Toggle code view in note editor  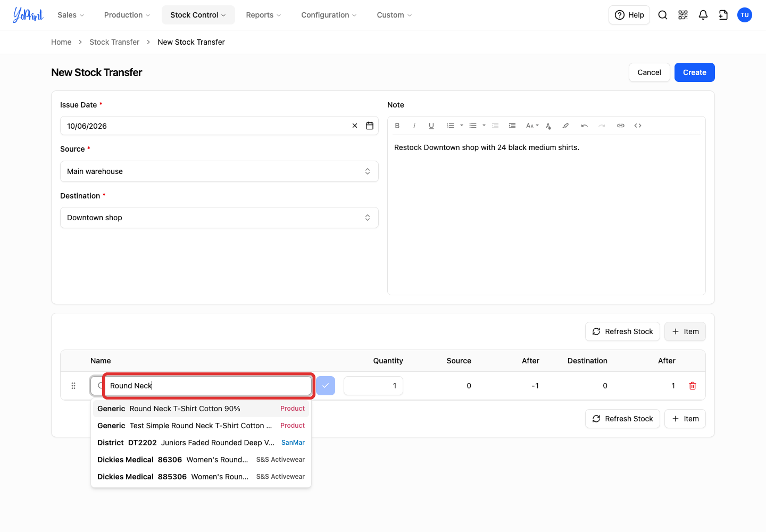pyautogui.click(x=638, y=126)
